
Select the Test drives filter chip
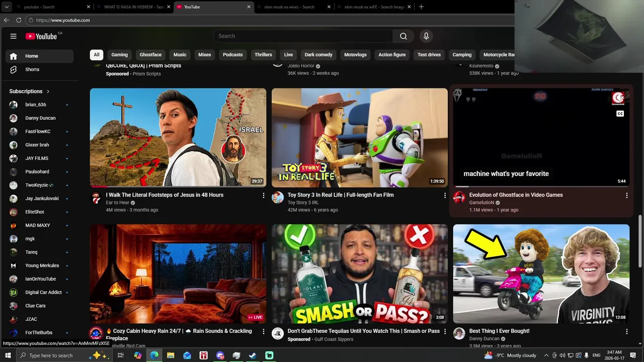pos(429,55)
